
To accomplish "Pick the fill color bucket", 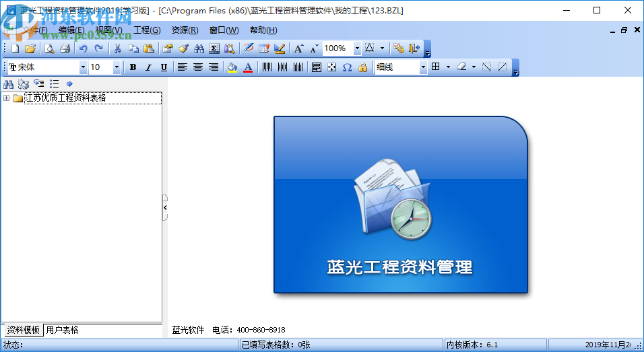I will (x=232, y=67).
